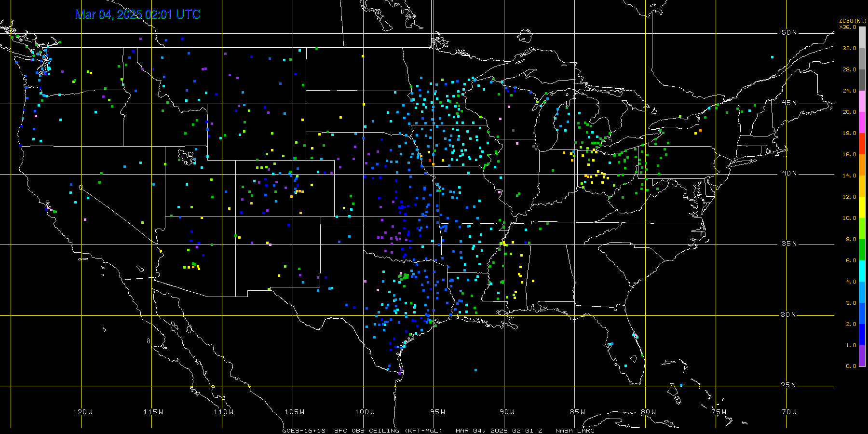
Task: Select the 16.0 legend value
Action: (x=849, y=154)
